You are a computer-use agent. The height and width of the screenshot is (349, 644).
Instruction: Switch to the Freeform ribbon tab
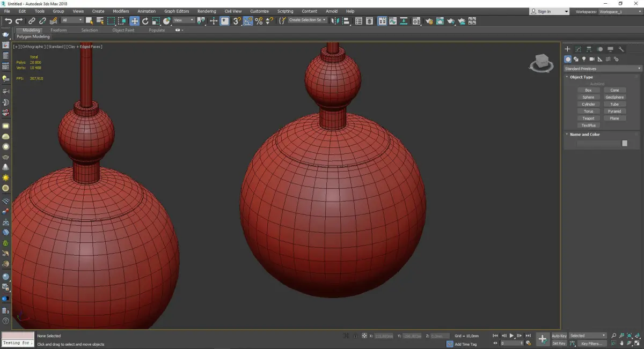click(x=58, y=30)
